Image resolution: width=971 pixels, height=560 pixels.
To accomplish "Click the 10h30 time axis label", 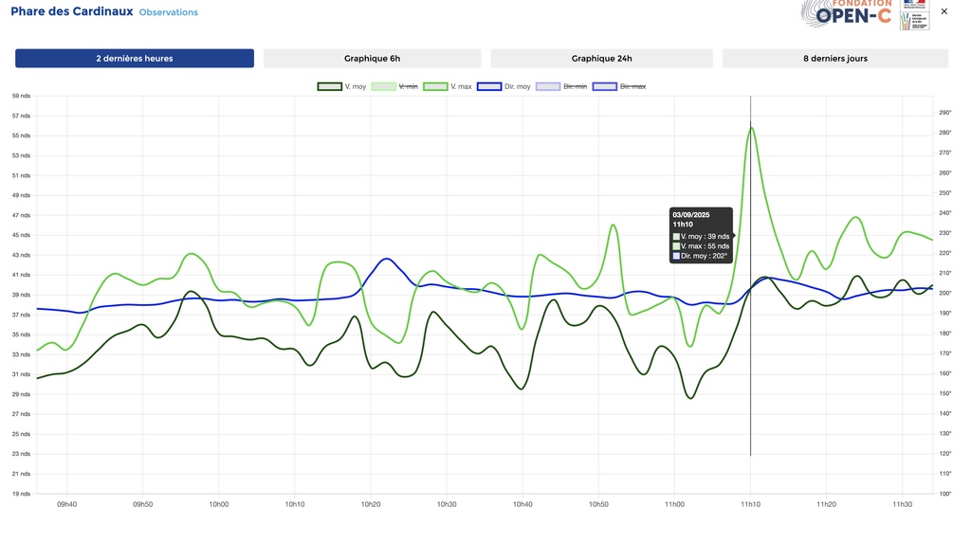I will coord(447,504).
